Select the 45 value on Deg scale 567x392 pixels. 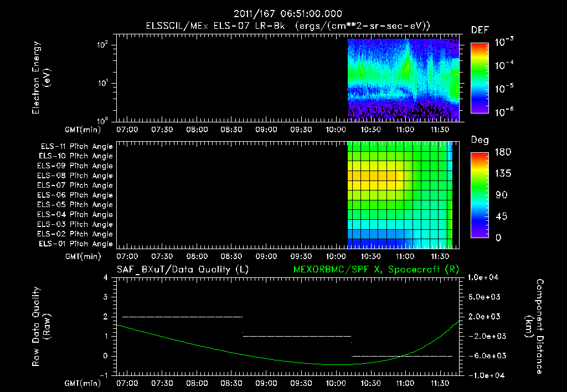(x=502, y=216)
